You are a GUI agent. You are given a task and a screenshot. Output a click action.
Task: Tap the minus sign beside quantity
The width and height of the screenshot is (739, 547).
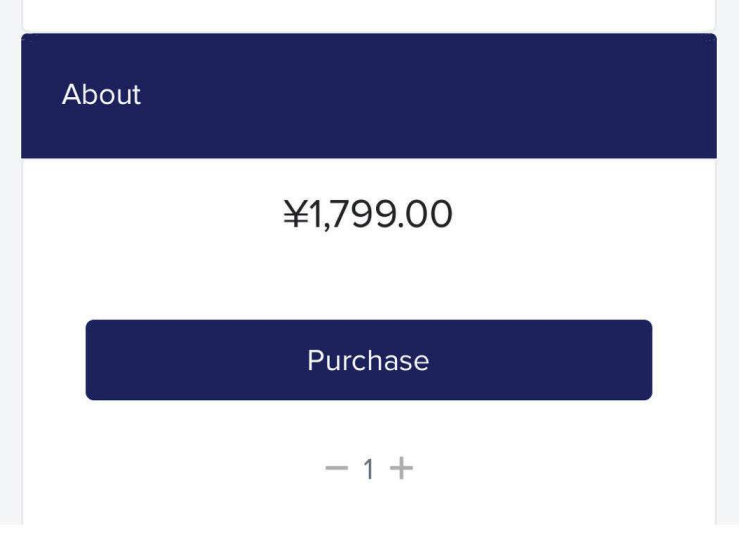(337, 468)
